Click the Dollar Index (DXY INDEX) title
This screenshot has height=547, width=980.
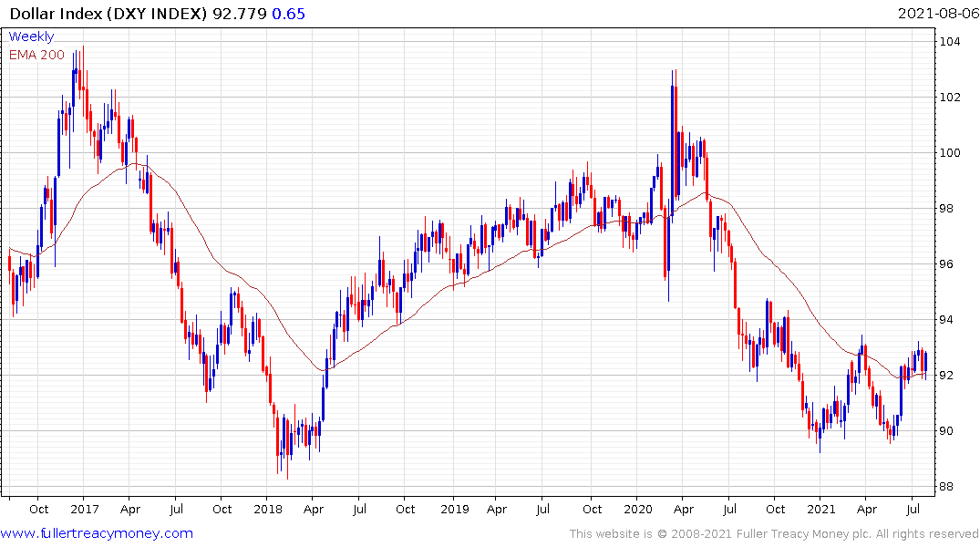coord(108,14)
